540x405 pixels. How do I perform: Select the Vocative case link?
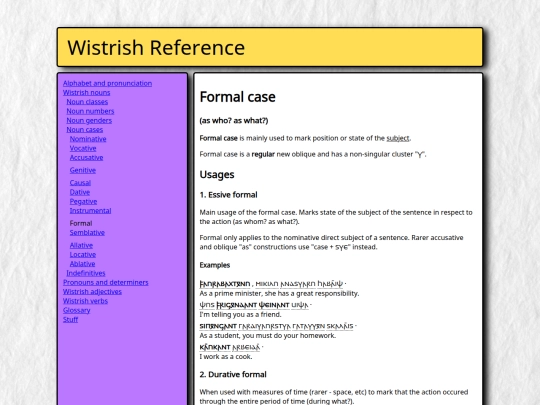[83, 148]
